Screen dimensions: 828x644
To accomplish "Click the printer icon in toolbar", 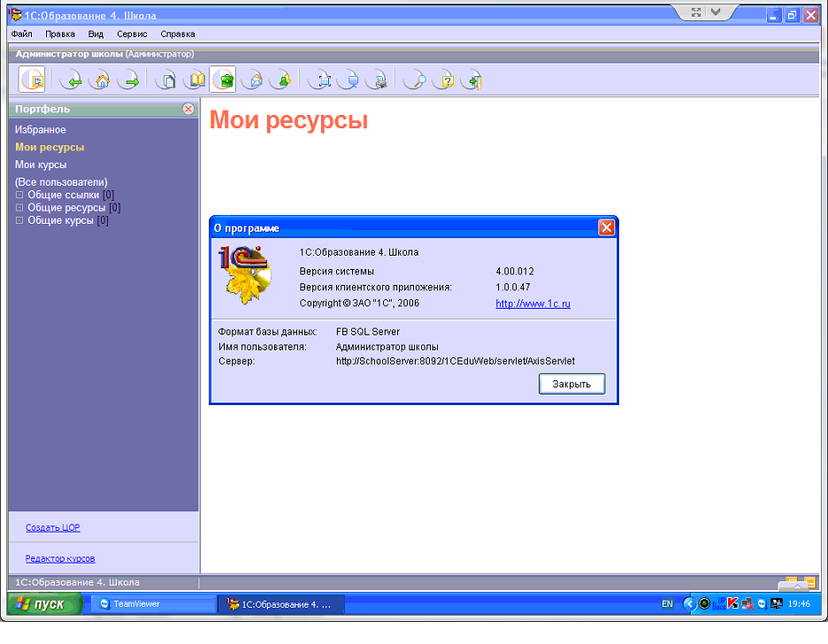I will pyautogui.click(x=377, y=80).
